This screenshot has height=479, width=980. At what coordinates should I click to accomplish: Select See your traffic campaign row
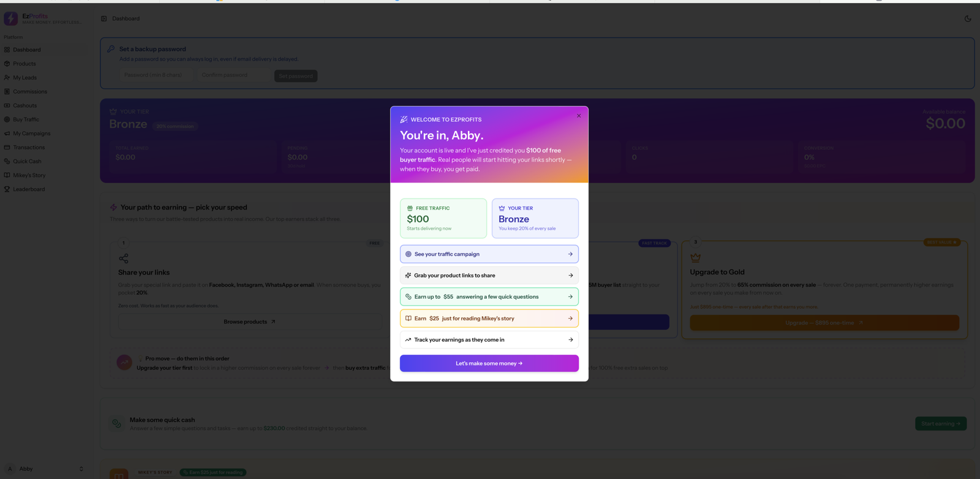[x=489, y=254]
